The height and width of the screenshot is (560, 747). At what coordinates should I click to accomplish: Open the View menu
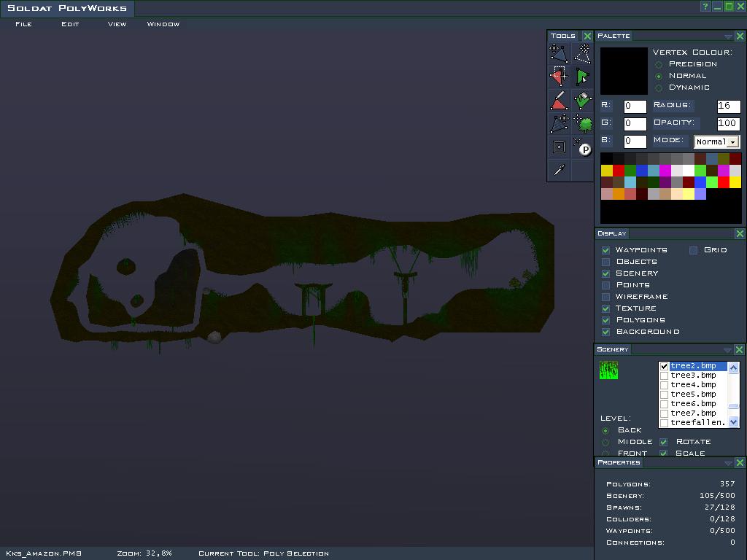coord(117,24)
